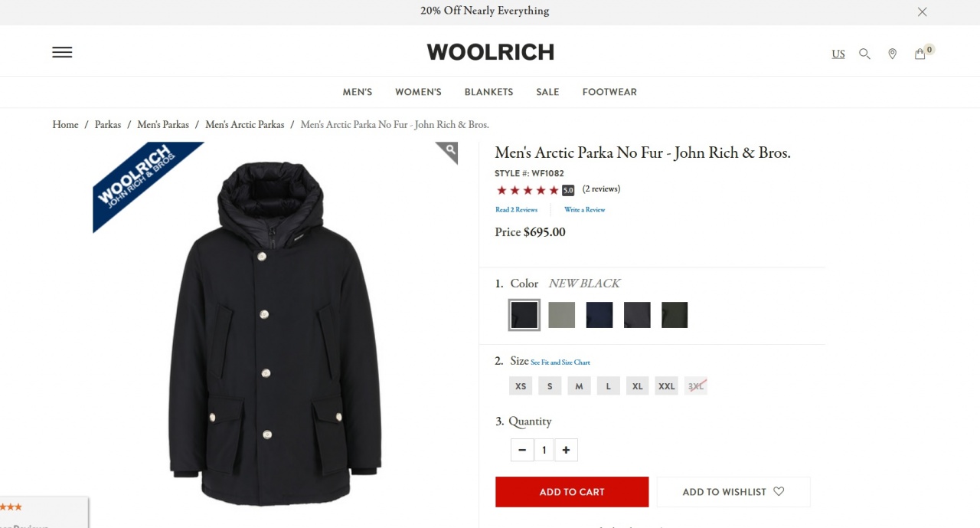Viewport: 980px width, 528px height.
Task: Open the US country selector
Action: click(x=838, y=54)
